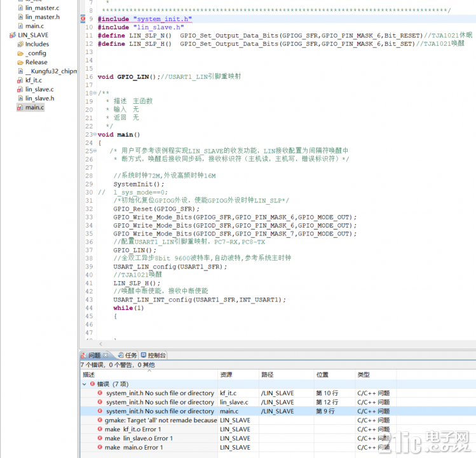Open kf_it.c under LIN_SLAVE
476x458 pixels.
(34, 80)
